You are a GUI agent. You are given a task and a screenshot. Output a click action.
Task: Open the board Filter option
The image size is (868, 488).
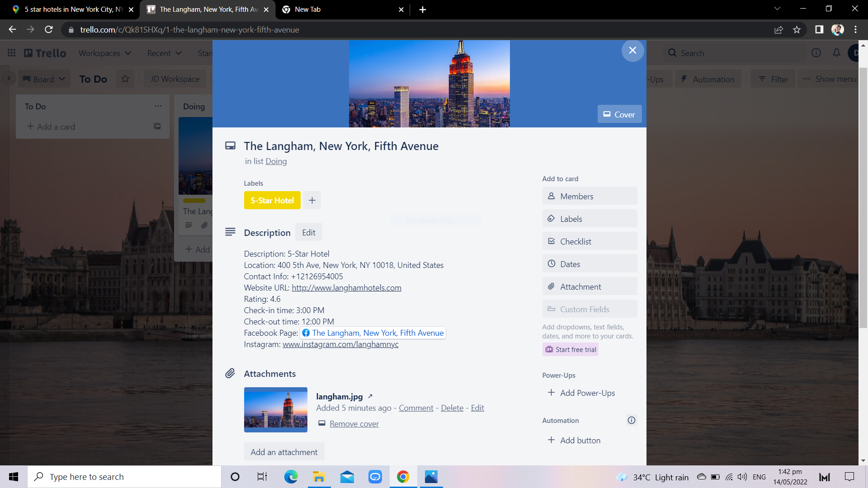(x=773, y=79)
